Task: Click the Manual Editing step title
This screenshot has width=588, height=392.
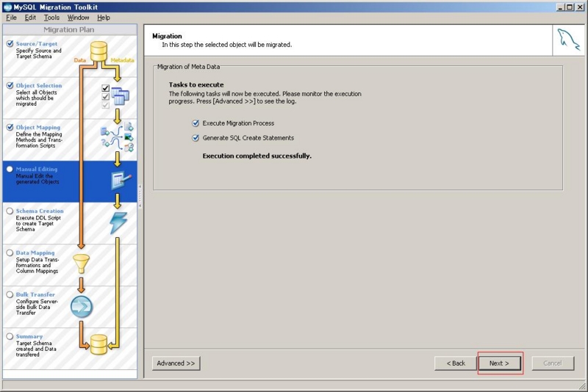Action: point(36,170)
